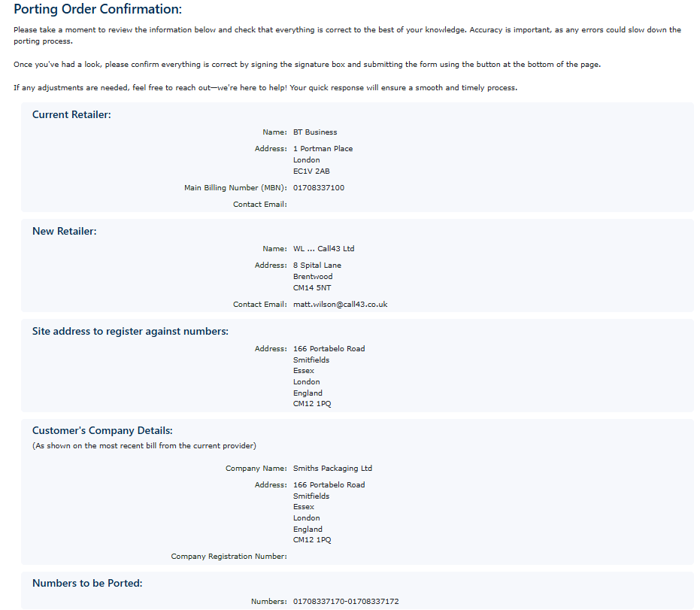This screenshot has width=700, height=610.
Task: Click the BT Business retailer name
Action: point(315,132)
